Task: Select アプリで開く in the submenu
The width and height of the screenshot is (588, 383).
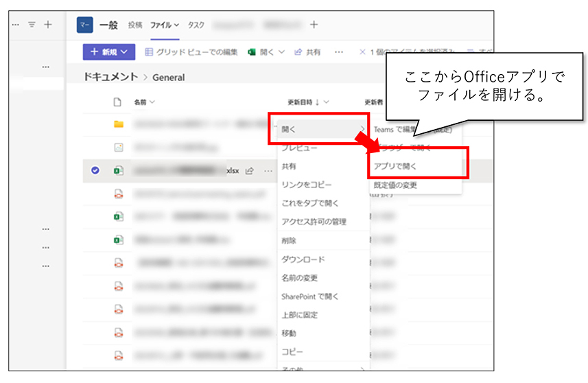Action: pos(395,166)
